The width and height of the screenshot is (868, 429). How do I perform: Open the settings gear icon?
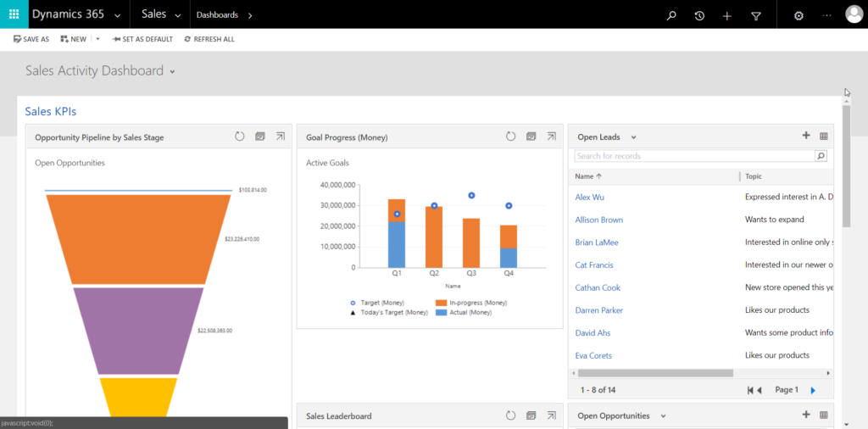798,15
